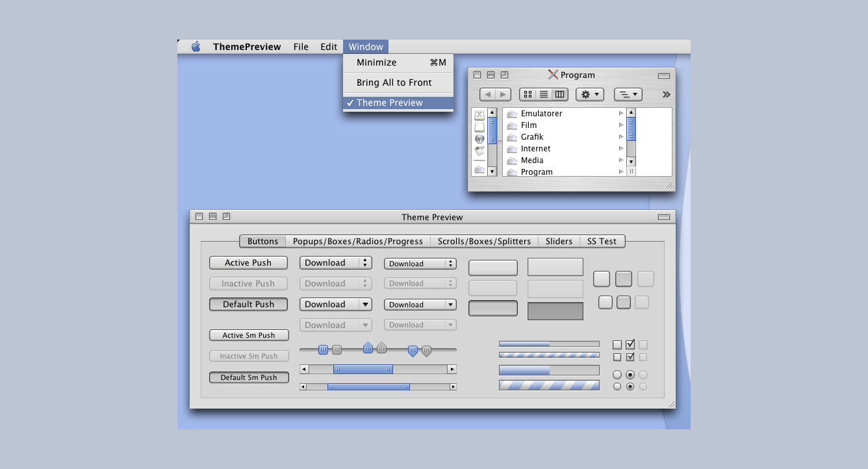This screenshot has width=868, height=469.
Task: Open the large Download popup beside Active Push
Action: [336, 262]
